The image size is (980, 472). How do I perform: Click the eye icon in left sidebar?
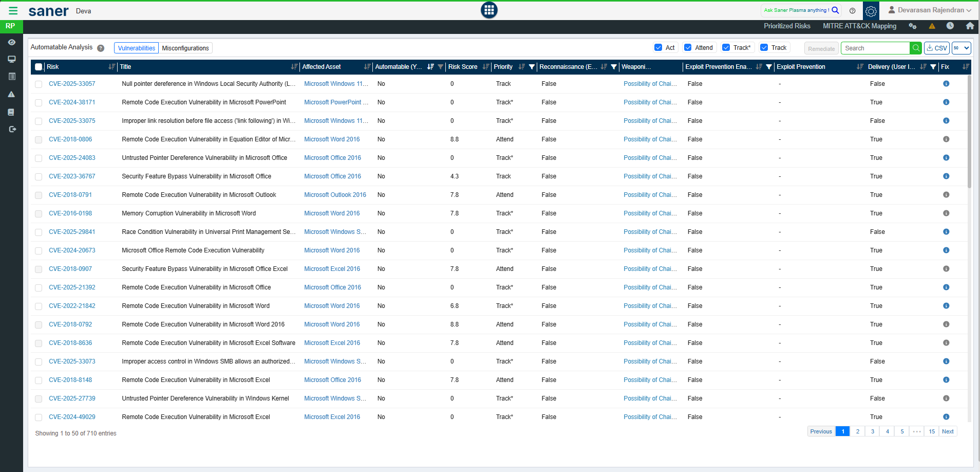[x=11, y=42]
